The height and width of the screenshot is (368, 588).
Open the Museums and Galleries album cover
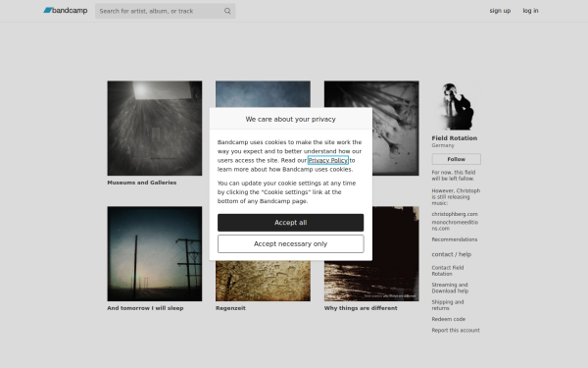pyautogui.click(x=155, y=128)
